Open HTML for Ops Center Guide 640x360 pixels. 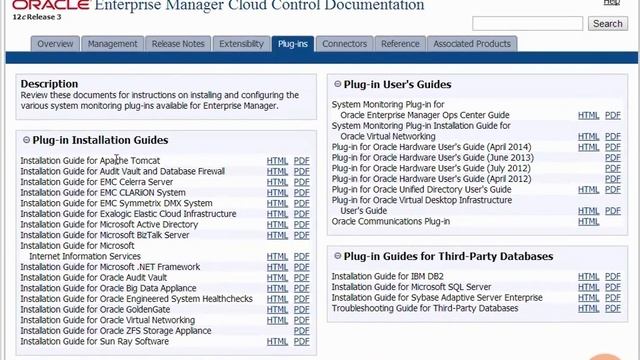pyautogui.click(x=588, y=116)
